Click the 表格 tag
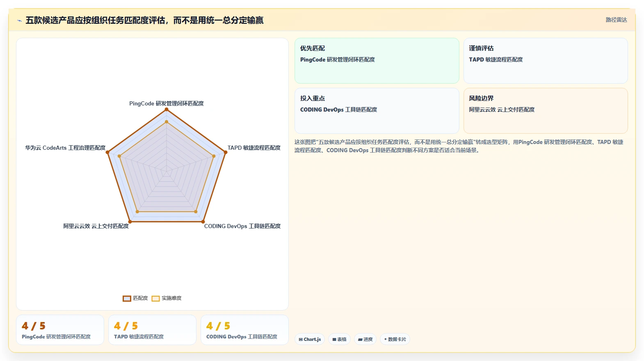 [x=339, y=339]
